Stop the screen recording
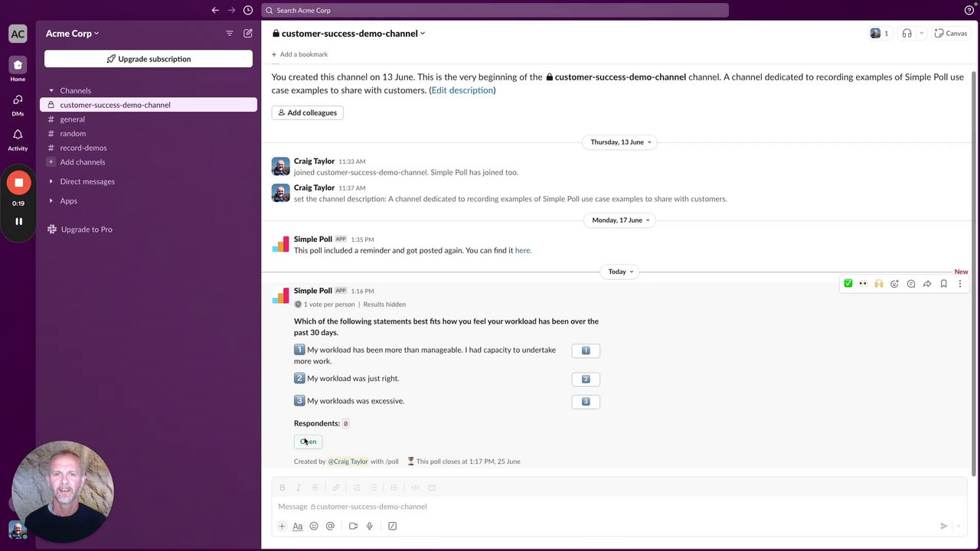 (x=18, y=183)
